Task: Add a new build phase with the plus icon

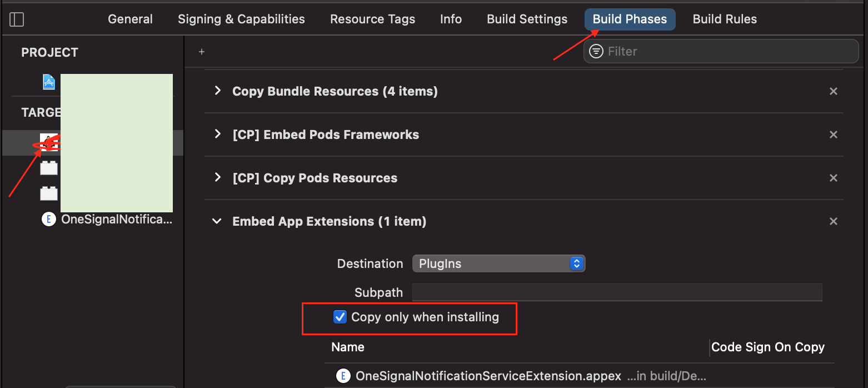Action: click(201, 51)
